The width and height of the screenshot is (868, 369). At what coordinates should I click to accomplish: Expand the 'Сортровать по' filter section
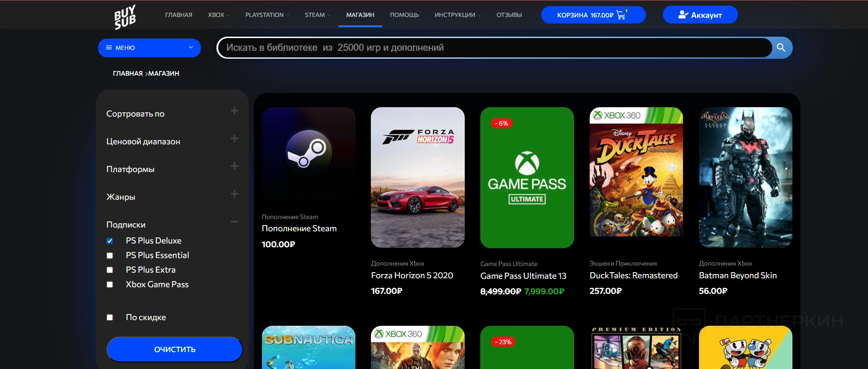[x=234, y=111]
